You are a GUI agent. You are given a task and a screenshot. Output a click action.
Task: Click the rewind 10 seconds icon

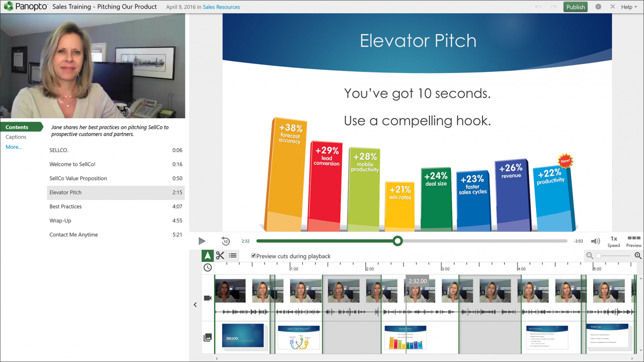[225, 241]
